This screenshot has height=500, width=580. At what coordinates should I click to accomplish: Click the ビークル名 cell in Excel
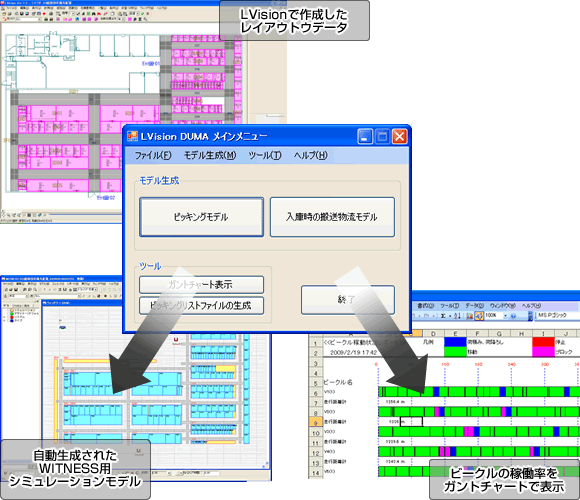tap(338, 382)
